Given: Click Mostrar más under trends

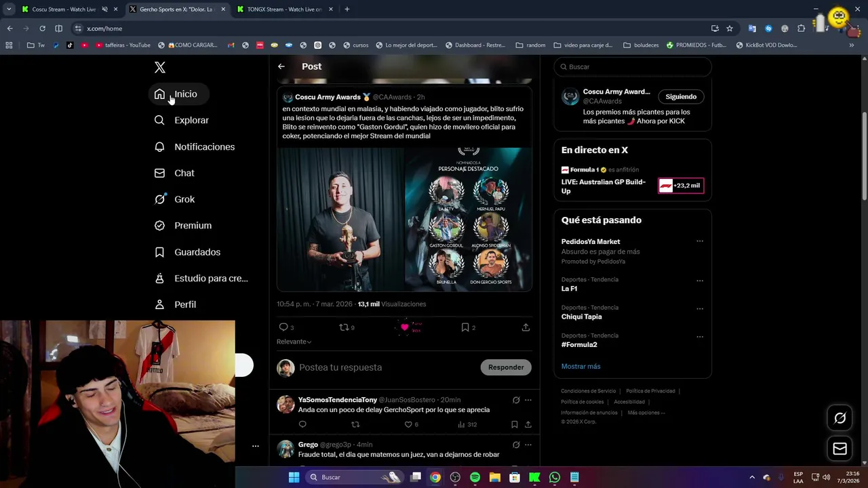Looking at the screenshot, I should 580,367.
